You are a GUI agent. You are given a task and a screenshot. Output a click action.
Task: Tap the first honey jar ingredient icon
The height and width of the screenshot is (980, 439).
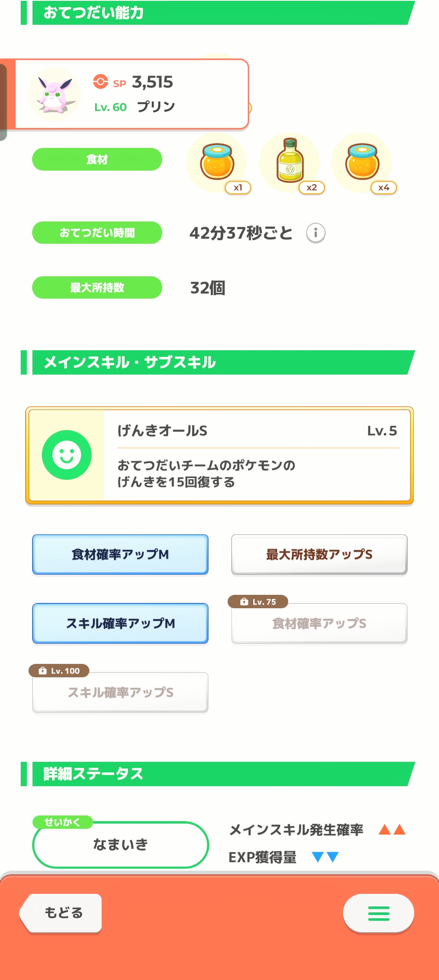(217, 163)
